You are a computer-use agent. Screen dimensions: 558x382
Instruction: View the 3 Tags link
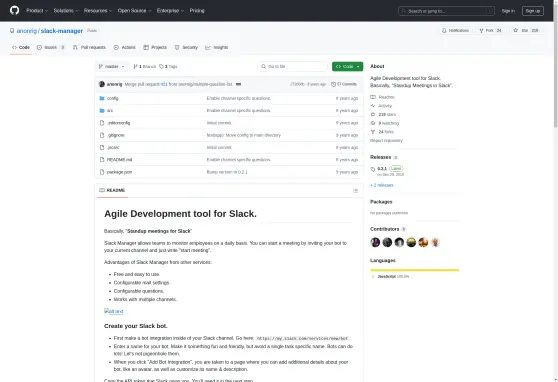[x=168, y=67]
